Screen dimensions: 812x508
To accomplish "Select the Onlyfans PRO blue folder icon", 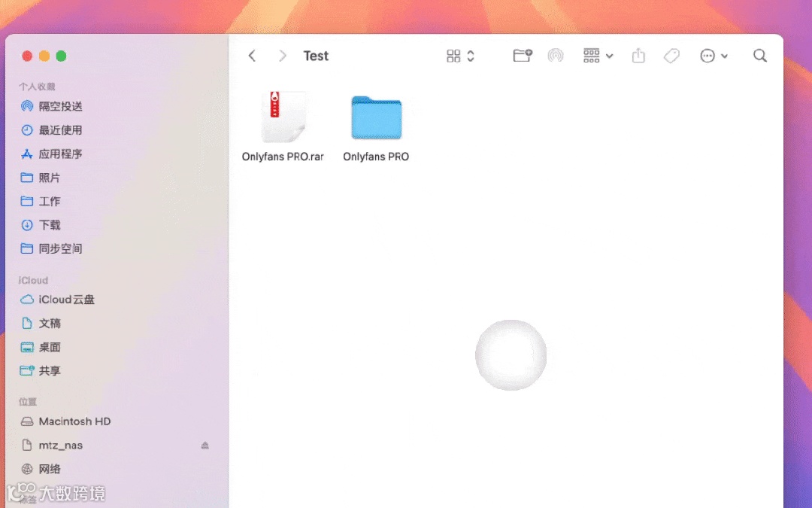I will 377,117.
